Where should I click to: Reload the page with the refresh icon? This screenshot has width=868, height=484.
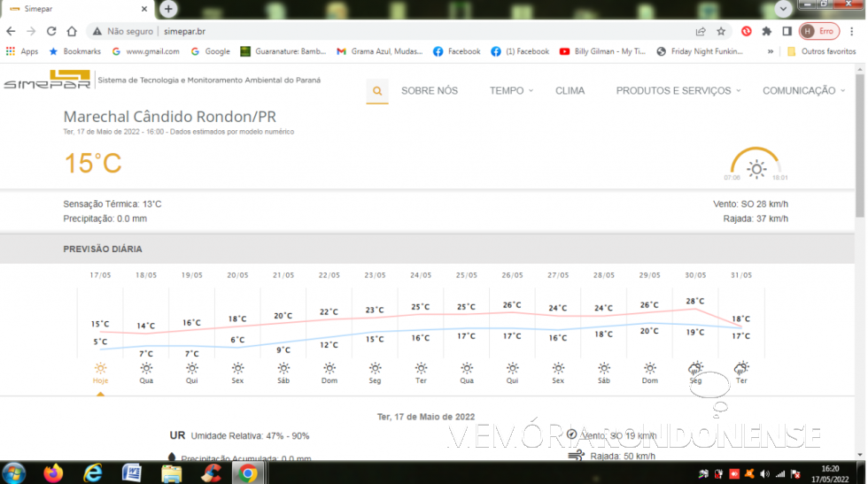[51, 31]
